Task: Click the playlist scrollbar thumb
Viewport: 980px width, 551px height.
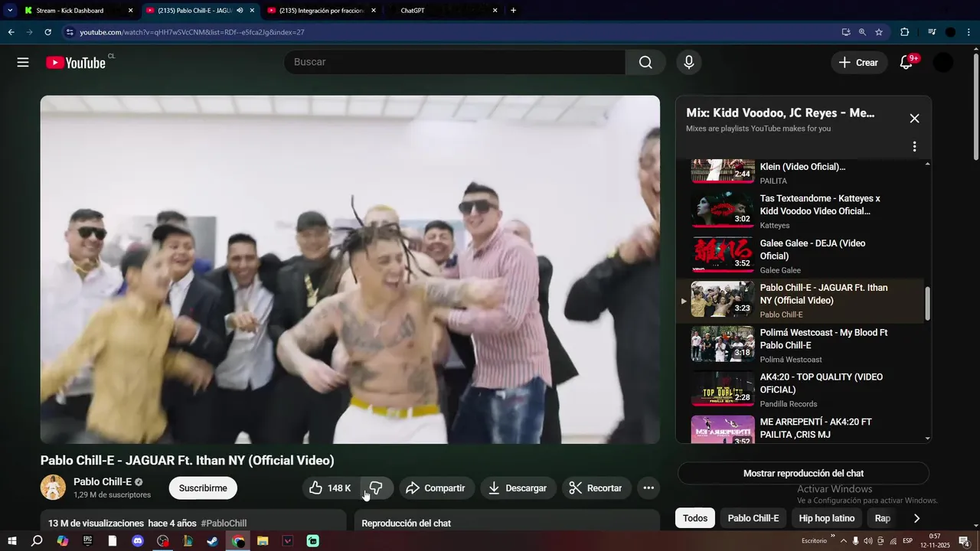Action: click(927, 304)
